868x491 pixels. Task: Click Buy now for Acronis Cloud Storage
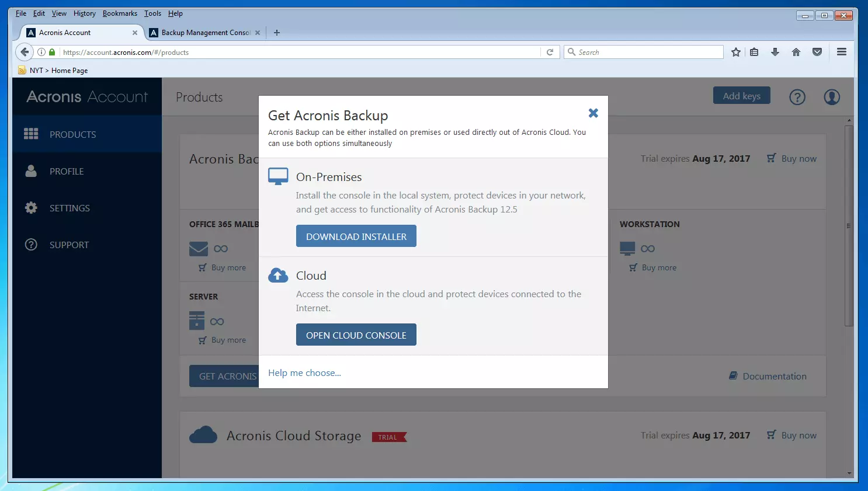coord(792,435)
